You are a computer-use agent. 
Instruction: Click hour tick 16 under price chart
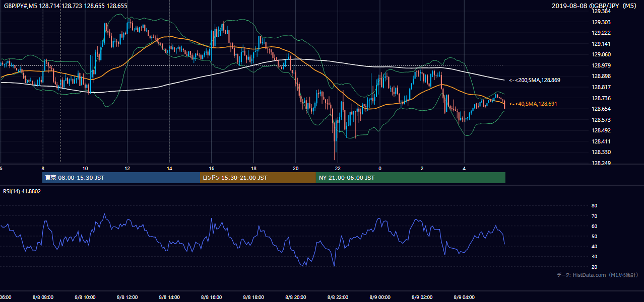point(212,169)
